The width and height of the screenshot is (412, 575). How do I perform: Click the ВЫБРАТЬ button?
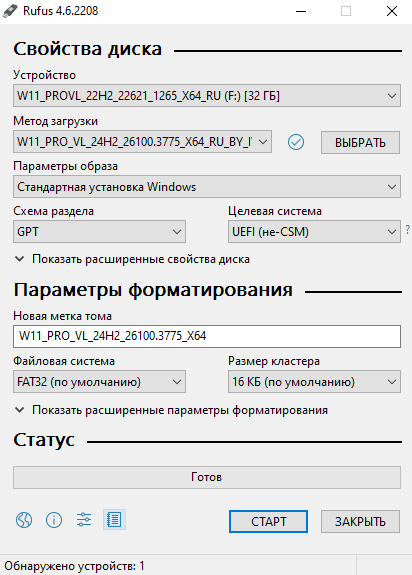[x=360, y=142]
